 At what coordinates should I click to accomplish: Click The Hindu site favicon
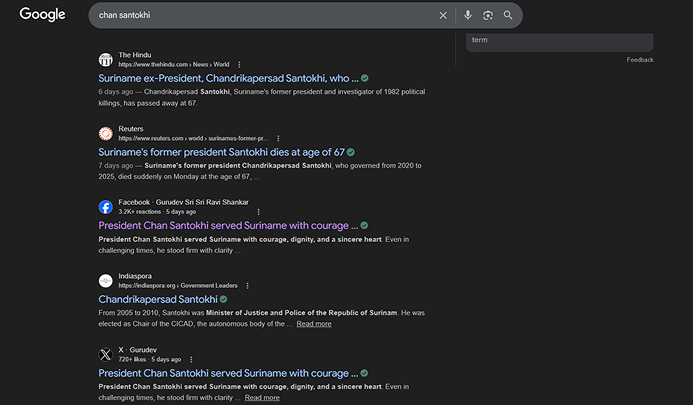pos(106,59)
